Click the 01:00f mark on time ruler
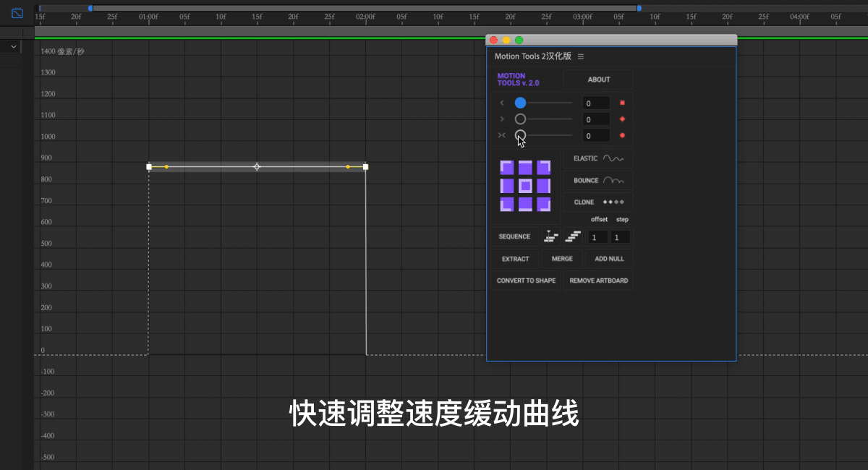Image resolution: width=868 pixels, height=470 pixels. pyautogui.click(x=148, y=16)
